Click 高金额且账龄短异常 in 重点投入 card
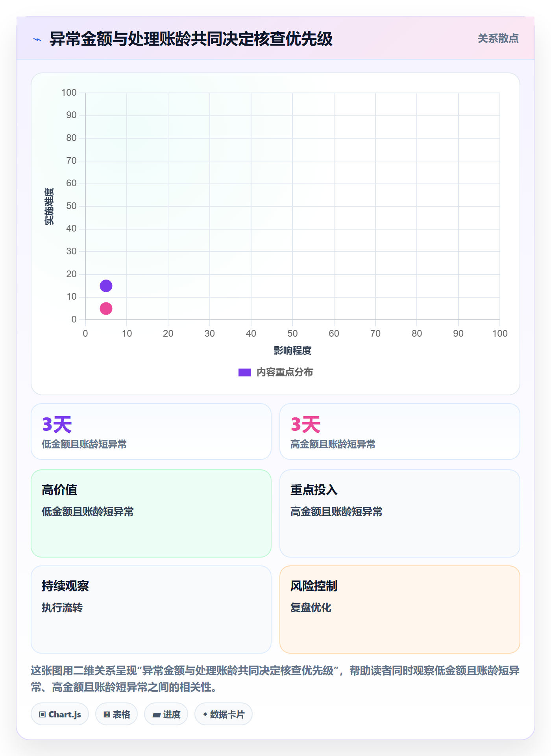The image size is (551, 756). pos(337,511)
